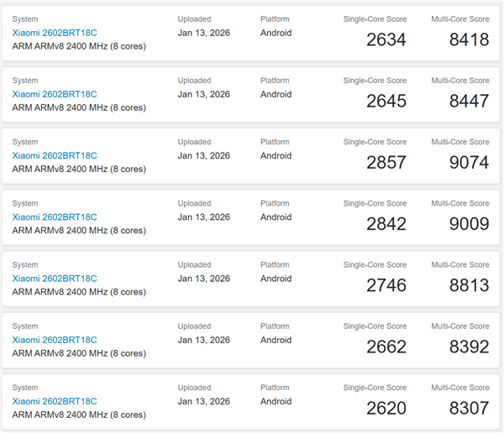Image resolution: width=504 pixels, height=433 pixels.
Task: Open the Xiaomi 2602BRT18C result scoring 2645 single-core
Action: 55,94
